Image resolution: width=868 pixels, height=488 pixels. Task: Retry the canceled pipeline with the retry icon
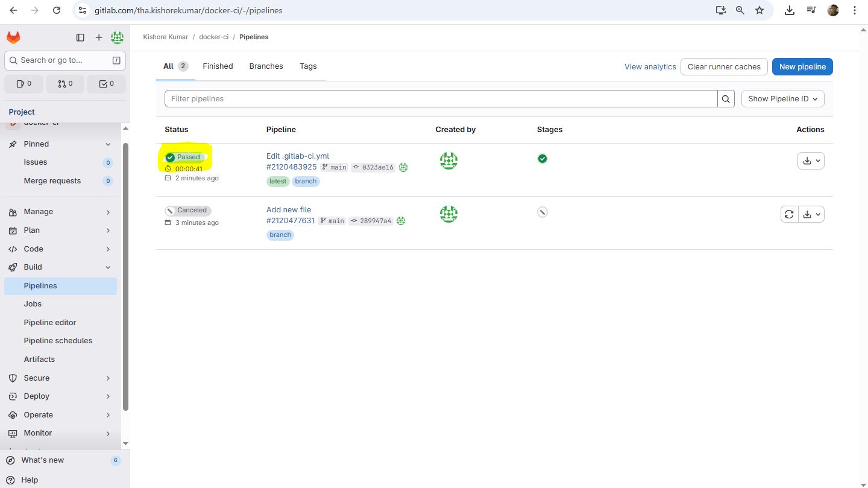click(x=789, y=214)
